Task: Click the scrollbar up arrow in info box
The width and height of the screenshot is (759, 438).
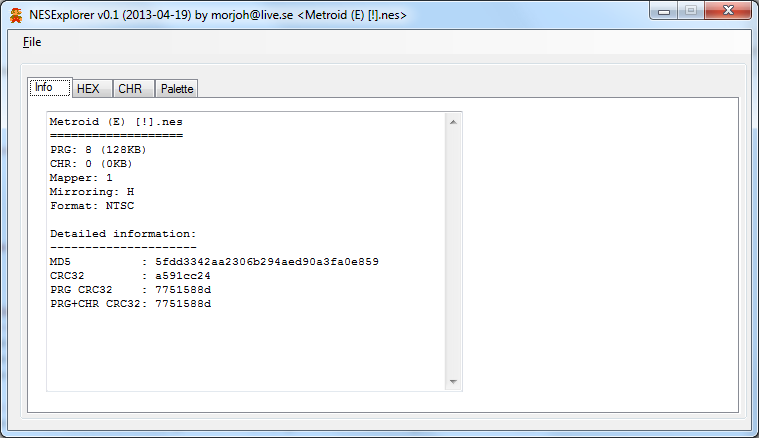Action: click(453, 122)
